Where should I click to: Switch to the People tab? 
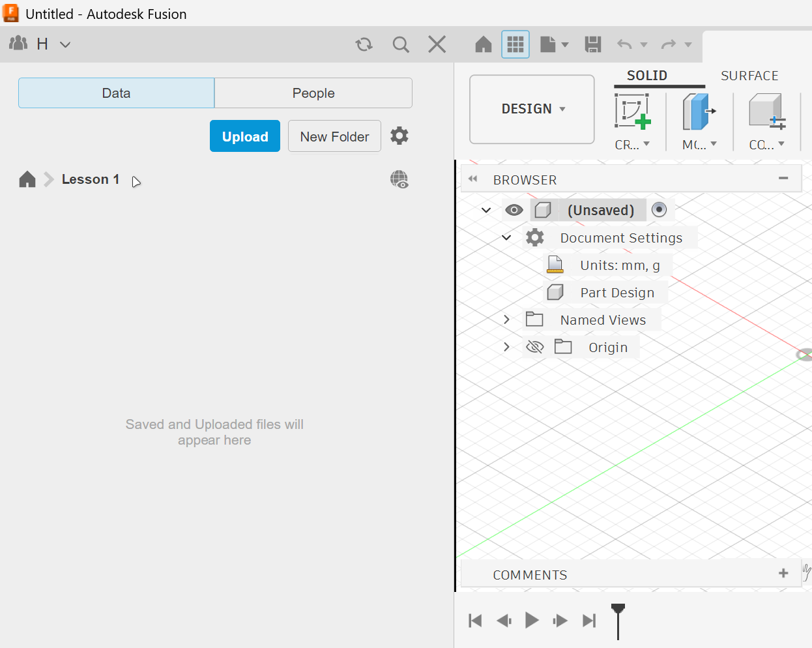tap(313, 93)
